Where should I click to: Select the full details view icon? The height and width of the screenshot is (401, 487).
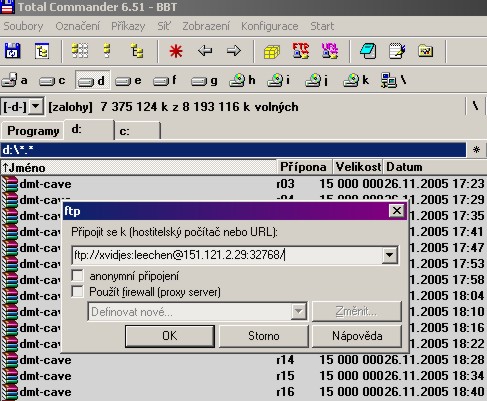tap(107, 51)
